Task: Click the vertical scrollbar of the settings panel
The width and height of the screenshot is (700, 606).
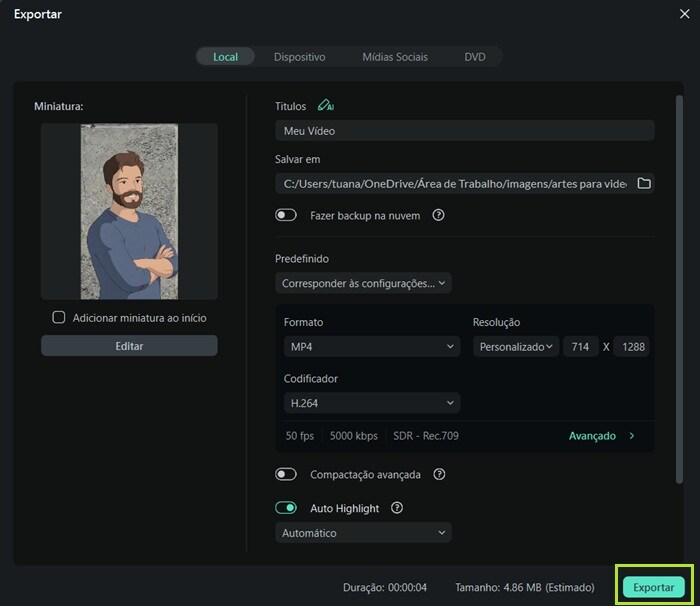Action: [x=679, y=289]
